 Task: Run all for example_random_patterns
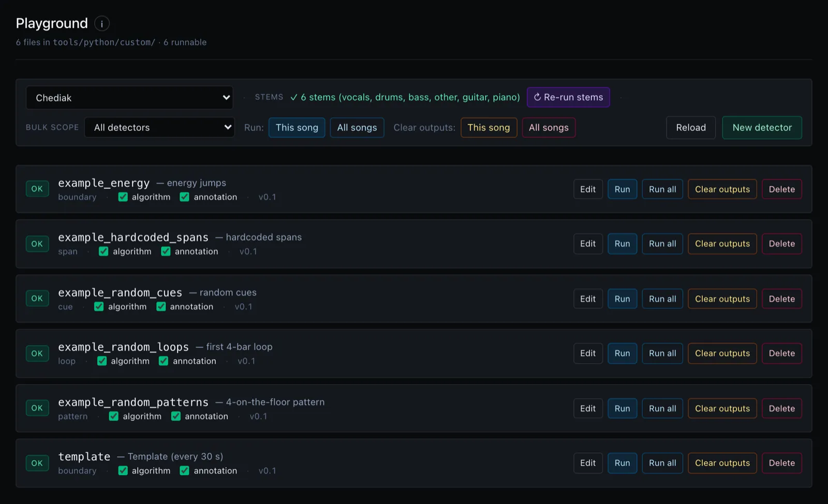coord(663,409)
